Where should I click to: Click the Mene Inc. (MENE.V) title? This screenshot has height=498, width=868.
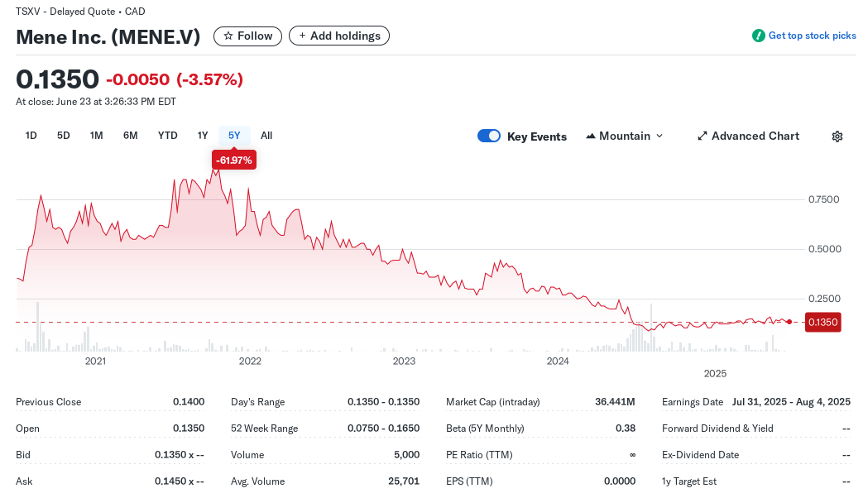click(108, 37)
